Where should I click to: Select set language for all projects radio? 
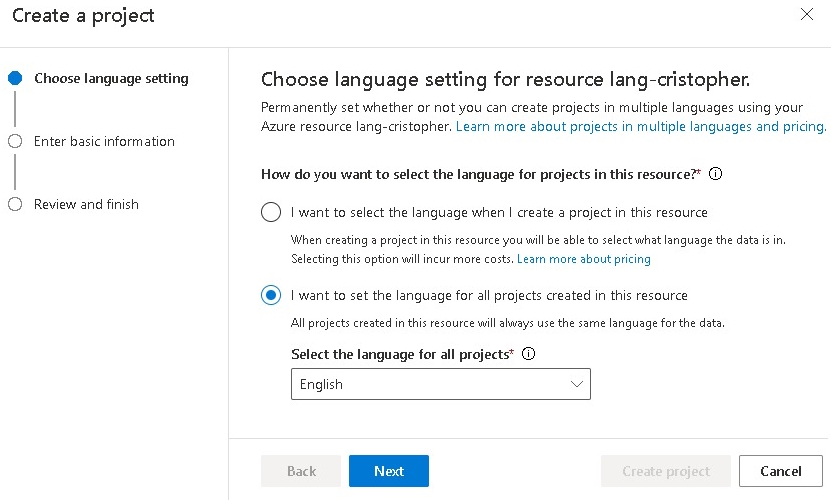pyautogui.click(x=271, y=295)
